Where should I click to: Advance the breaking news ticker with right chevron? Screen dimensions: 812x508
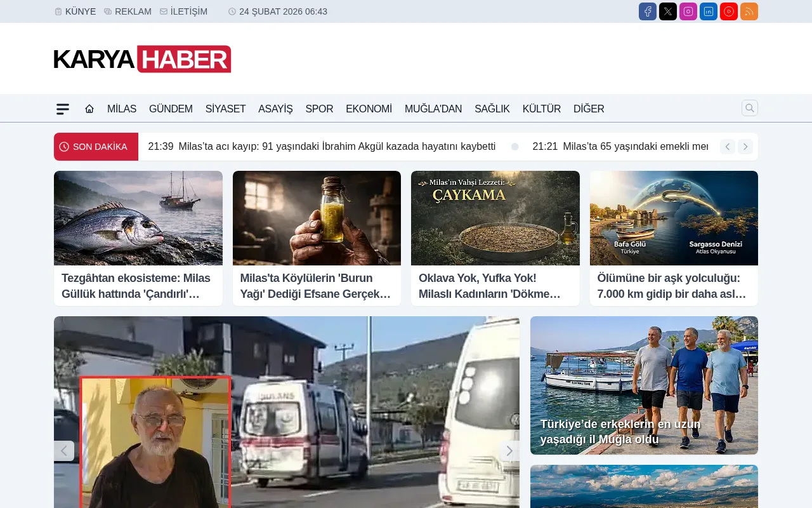click(x=745, y=147)
